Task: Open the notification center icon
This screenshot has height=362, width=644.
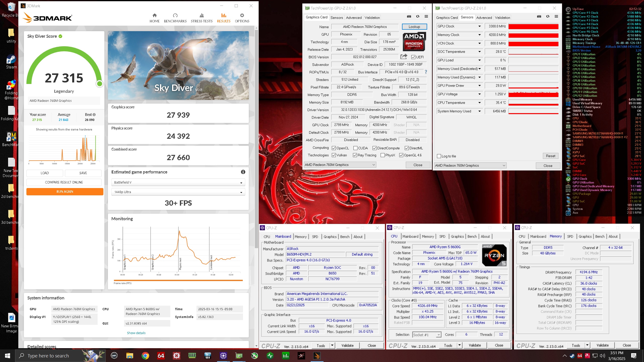Action: [634, 356]
